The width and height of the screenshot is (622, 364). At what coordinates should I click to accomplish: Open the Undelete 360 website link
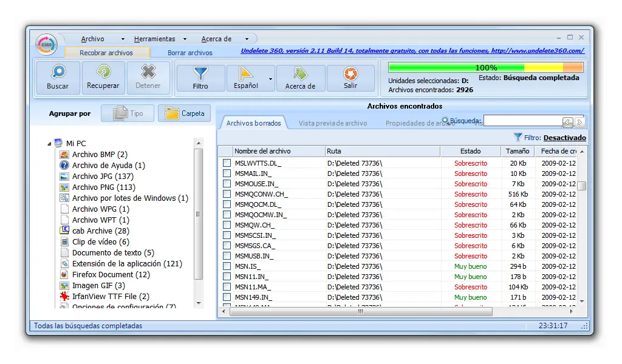point(412,51)
